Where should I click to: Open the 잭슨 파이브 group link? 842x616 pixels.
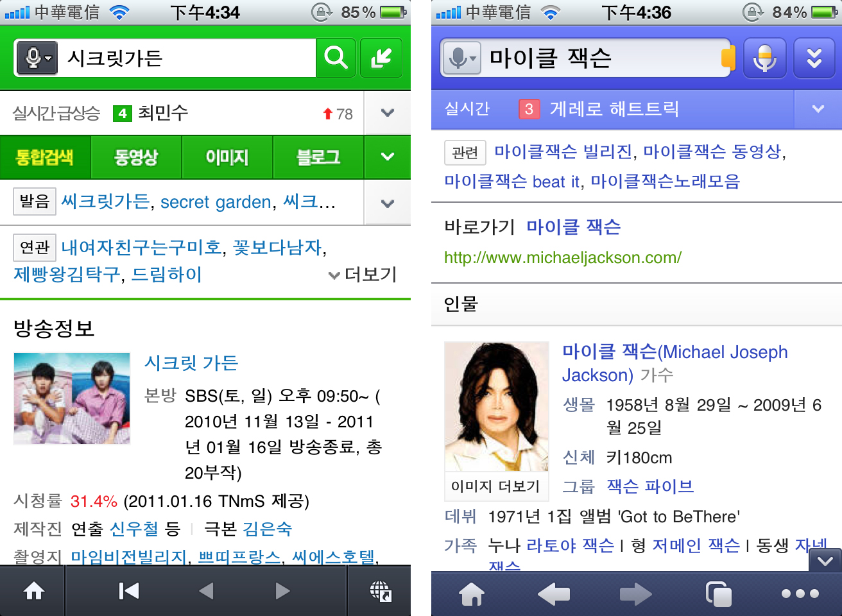coord(651,486)
